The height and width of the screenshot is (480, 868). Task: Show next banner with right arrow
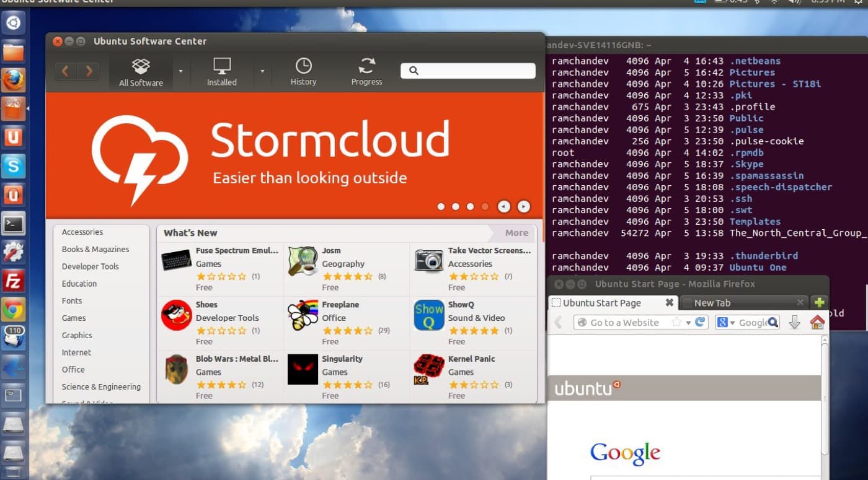[524, 206]
